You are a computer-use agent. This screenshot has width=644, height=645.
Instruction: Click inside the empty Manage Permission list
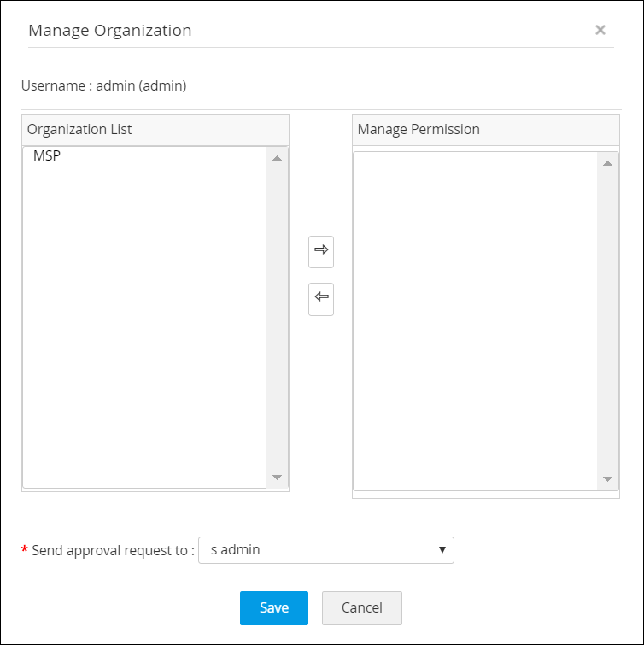[474, 316]
